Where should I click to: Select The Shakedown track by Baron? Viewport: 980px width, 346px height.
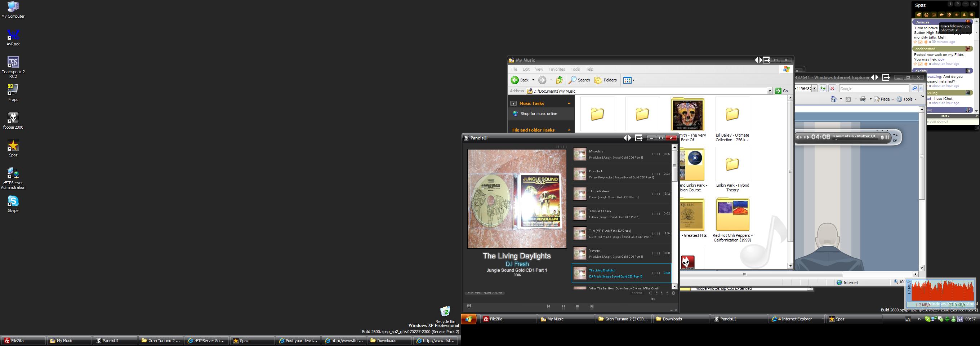click(622, 194)
